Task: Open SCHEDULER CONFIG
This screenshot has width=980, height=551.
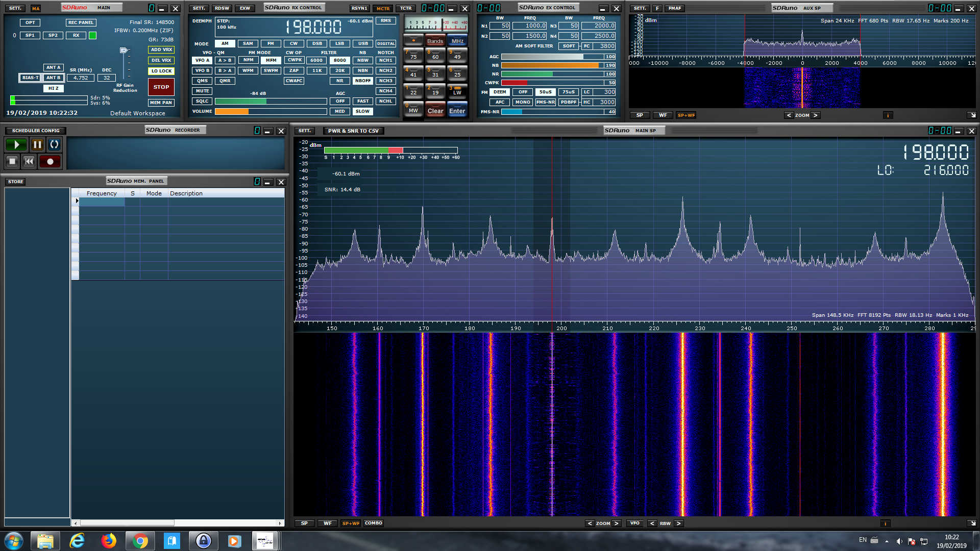Action: 36,131
